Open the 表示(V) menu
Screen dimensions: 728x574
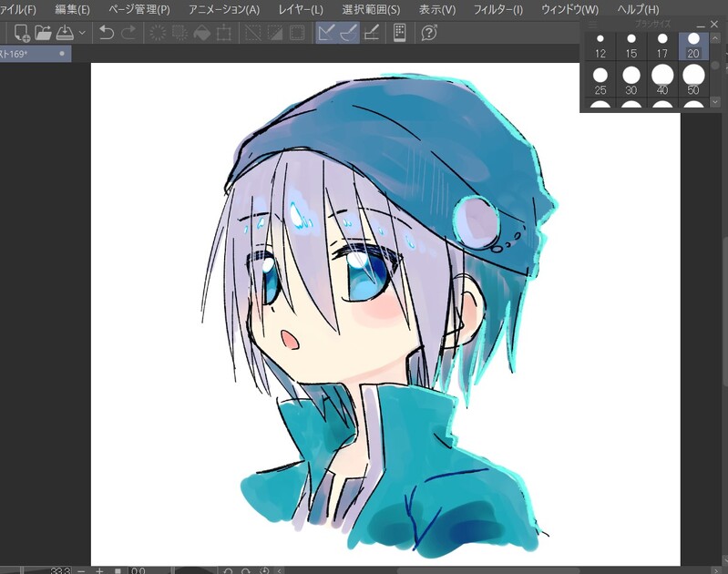point(437,9)
